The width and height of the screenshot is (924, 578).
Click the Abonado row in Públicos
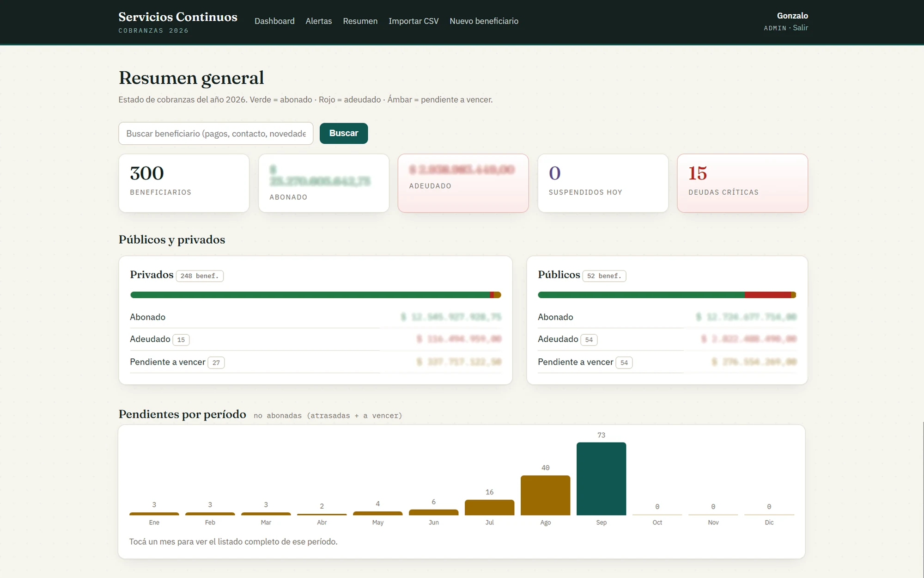tap(667, 317)
